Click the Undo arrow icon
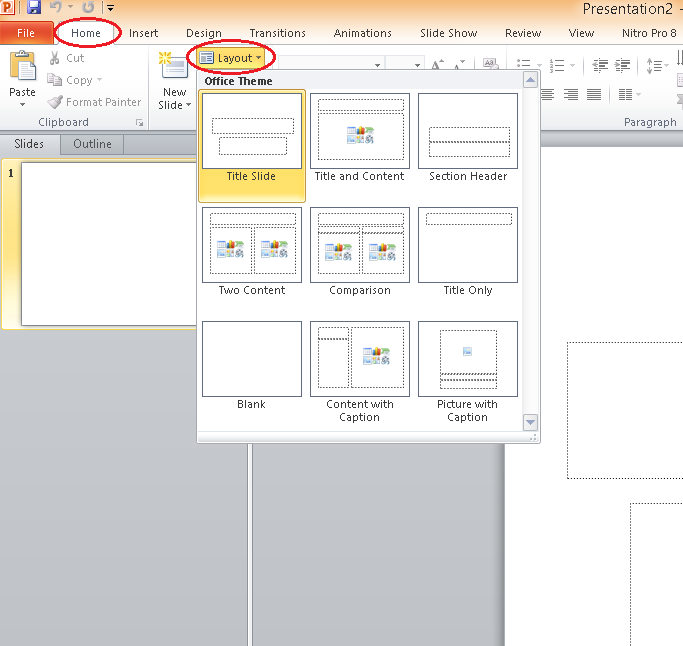This screenshot has height=646, width=683. pyautogui.click(x=58, y=8)
